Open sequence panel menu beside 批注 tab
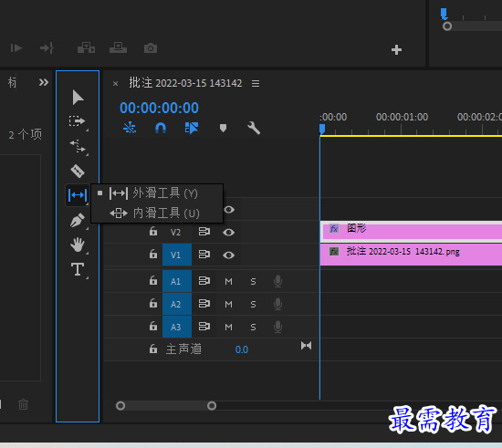Viewport: 502px width, 448px height. click(256, 84)
